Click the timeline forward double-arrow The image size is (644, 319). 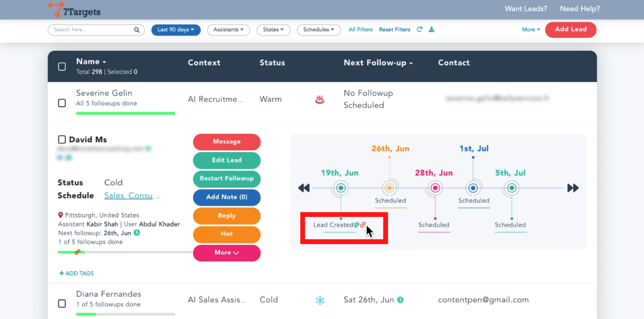[x=573, y=188]
